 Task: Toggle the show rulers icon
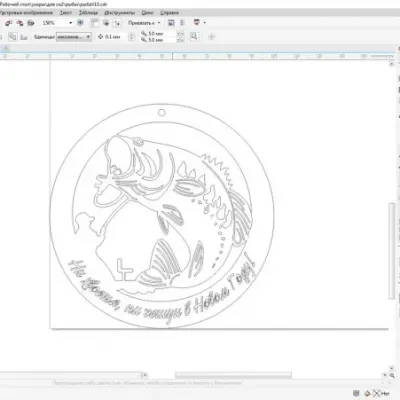(x=95, y=23)
